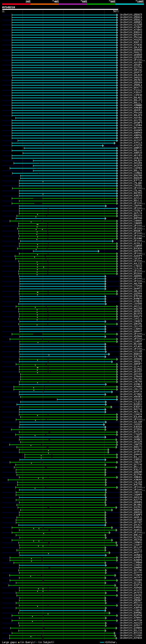Select hit label UniRef100_B8LNU2
Image resolution: width=146 pixels, height=644 pixels.
click(x=131, y=98)
